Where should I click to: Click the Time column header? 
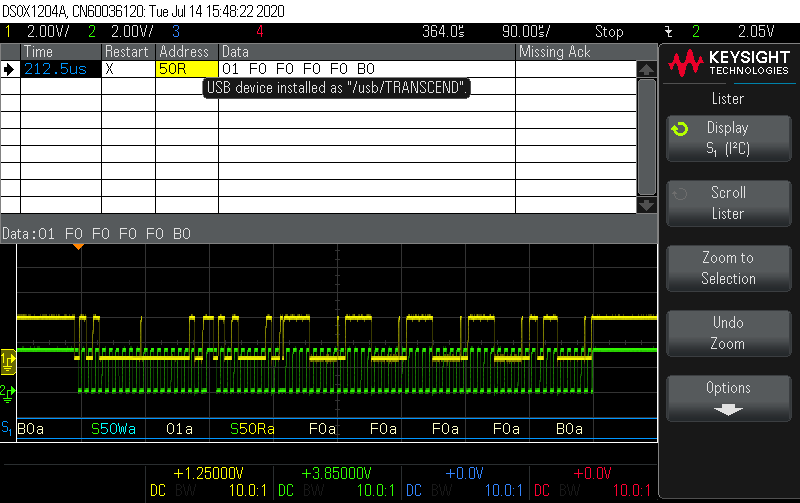tap(61, 52)
